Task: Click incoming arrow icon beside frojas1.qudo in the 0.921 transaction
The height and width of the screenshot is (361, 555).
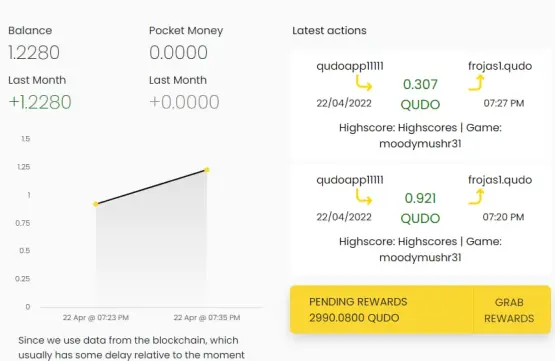Action: pyautogui.click(x=476, y=197)
